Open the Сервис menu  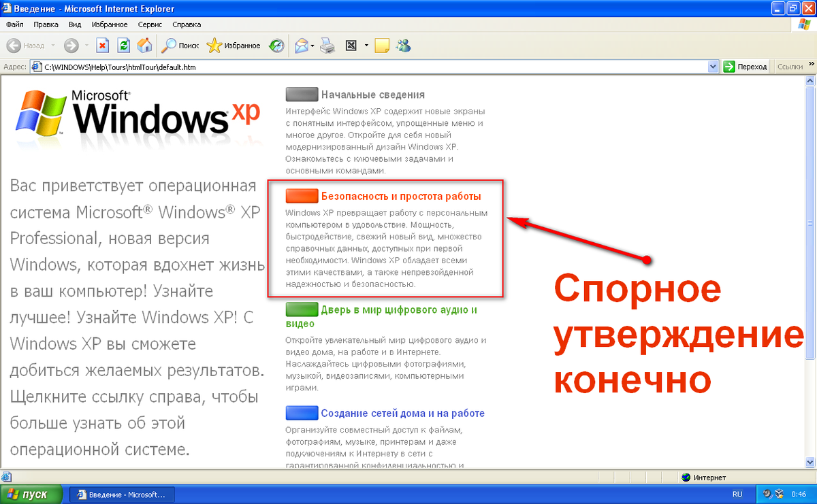(x=150, y=24)
